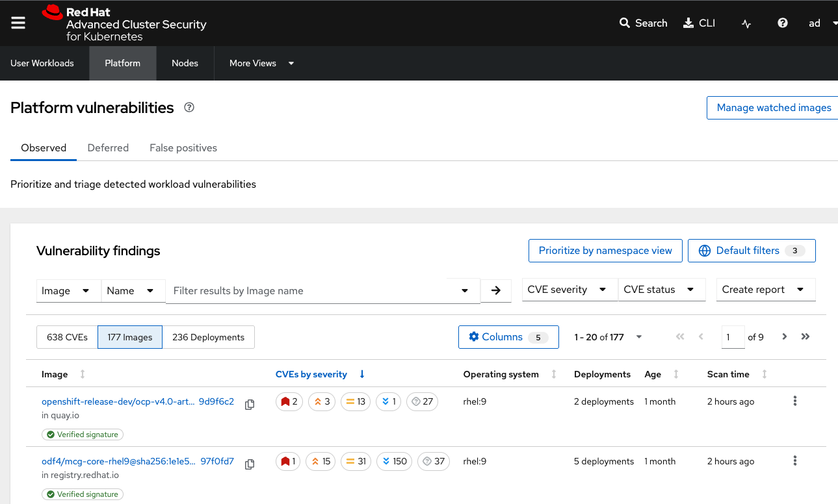Click the help icon beside Platform vulnerabilities
Viewport: 838px width, 504px height.
coord(189,108)
